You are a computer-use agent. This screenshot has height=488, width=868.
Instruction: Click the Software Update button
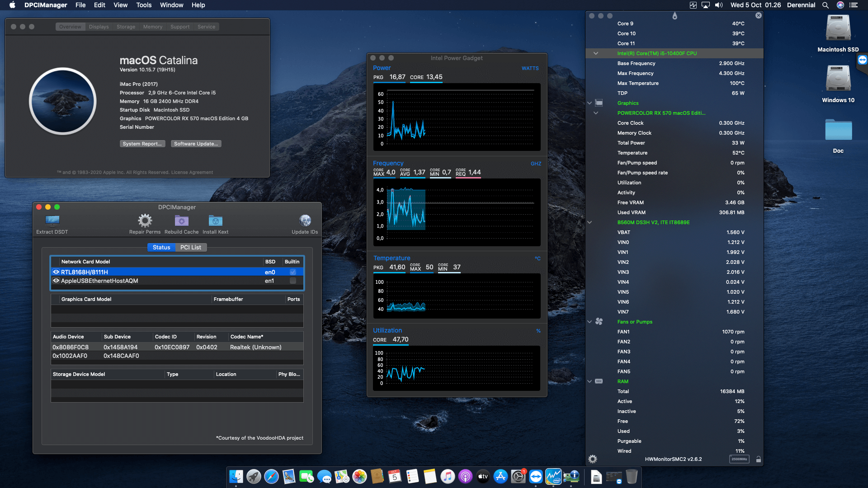[x=196, y=143]
